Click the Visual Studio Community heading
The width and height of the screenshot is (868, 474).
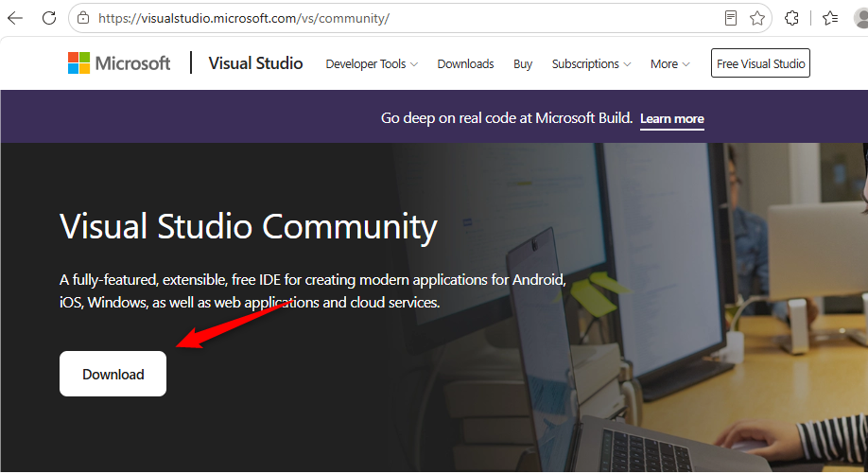(x=249, y=226)
